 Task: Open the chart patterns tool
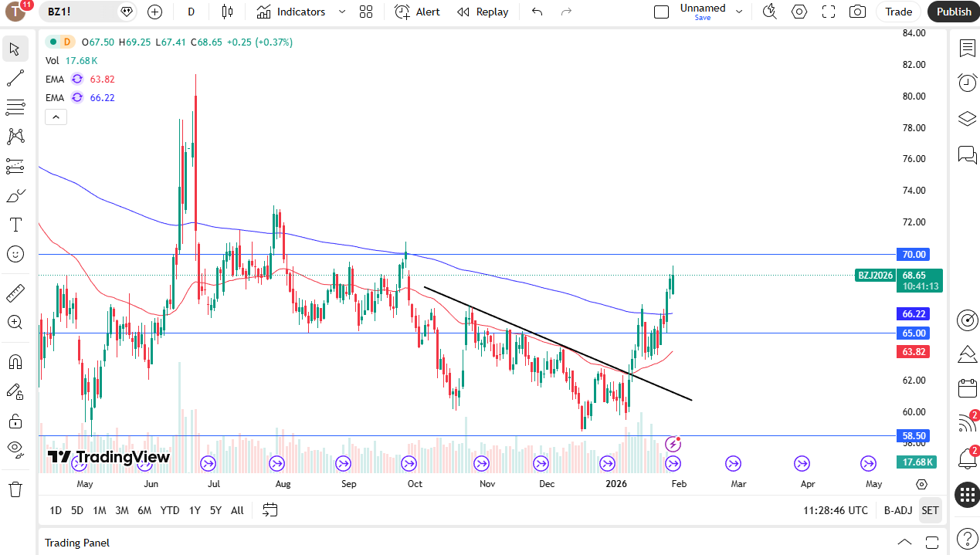[15, 137]
